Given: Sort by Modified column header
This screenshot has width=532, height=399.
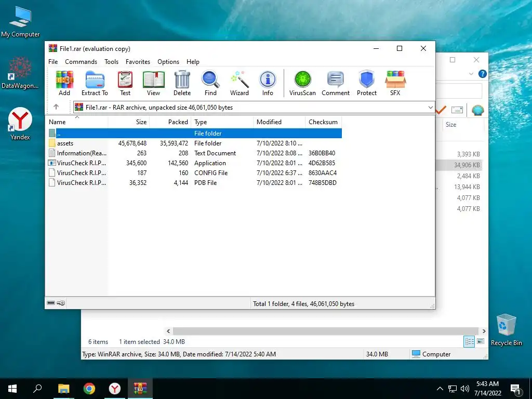Looking at the screenshot, I should (279, 122).
